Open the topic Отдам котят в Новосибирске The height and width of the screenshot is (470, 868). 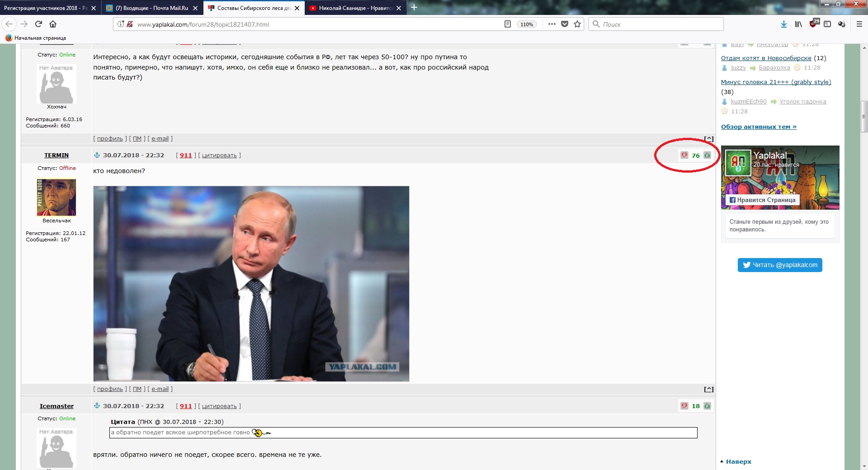pyautogui.click(x=766, y=58)
